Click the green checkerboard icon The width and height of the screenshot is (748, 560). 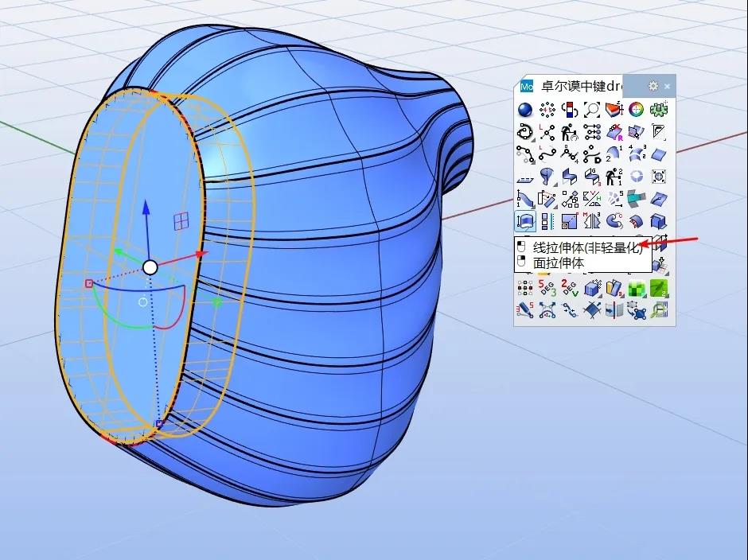click(637, 289)
